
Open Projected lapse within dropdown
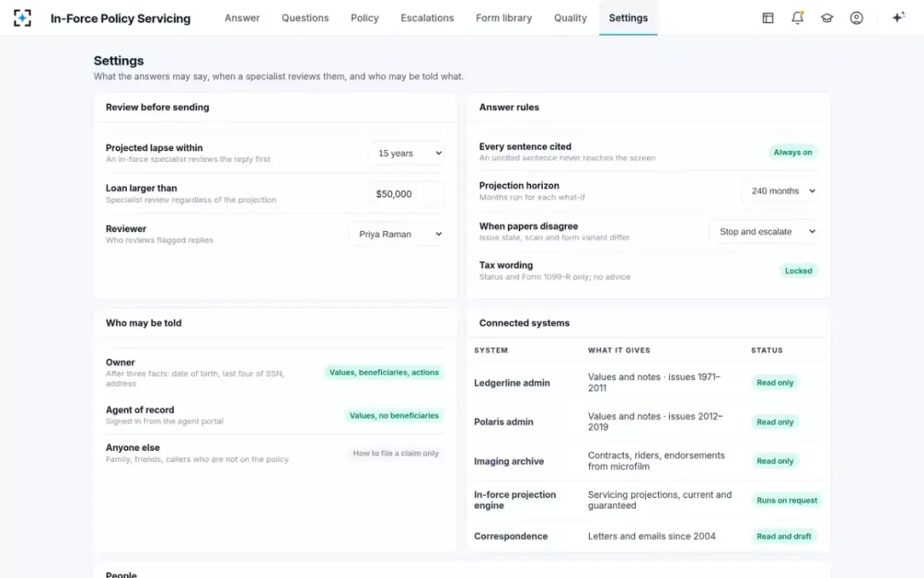coord(407,153)
